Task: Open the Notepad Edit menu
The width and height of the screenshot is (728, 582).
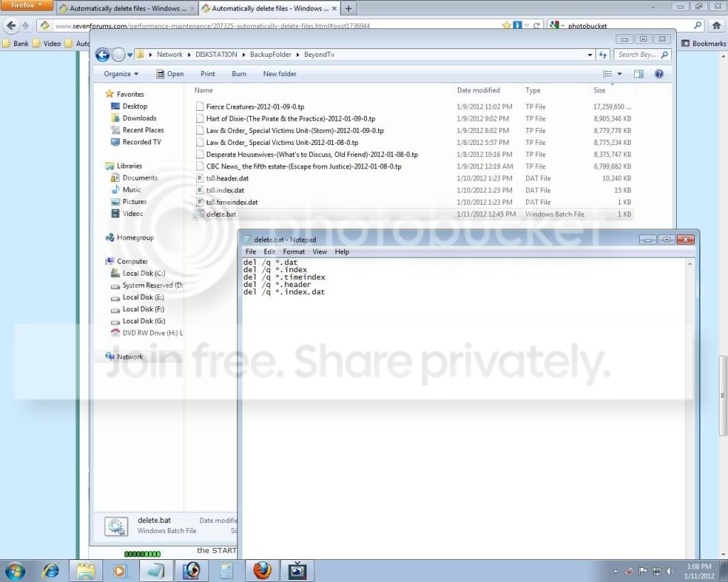Action: pos(269,252)
